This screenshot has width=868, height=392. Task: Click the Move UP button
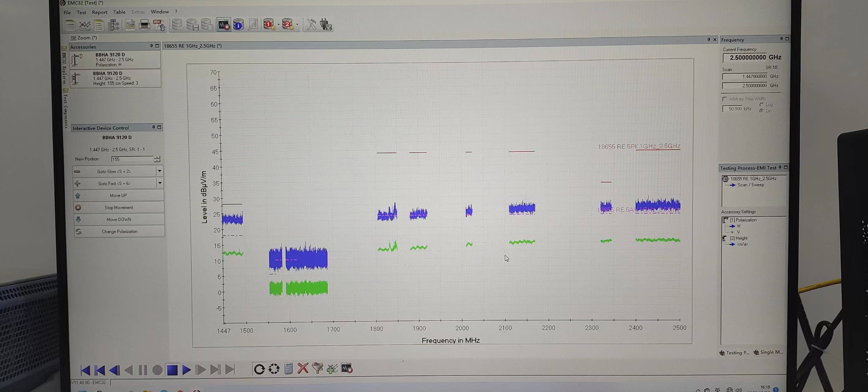(119, 195)
